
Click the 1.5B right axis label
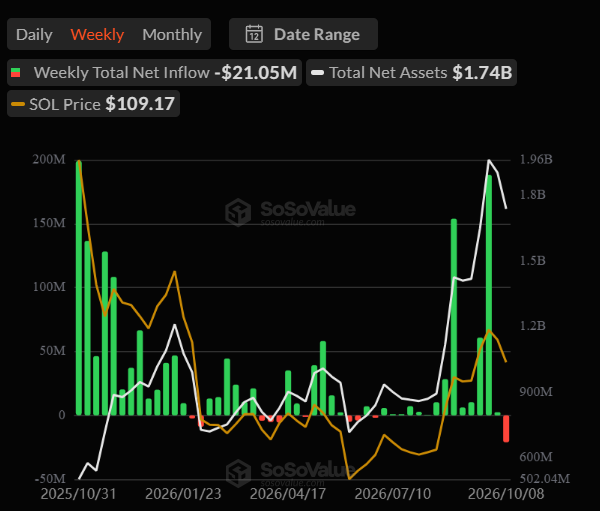coord(532,261)
